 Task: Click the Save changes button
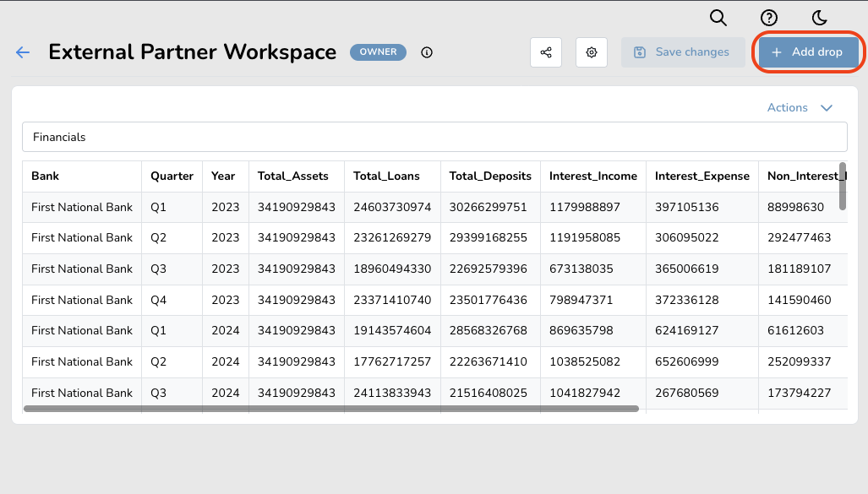point(683,52)
